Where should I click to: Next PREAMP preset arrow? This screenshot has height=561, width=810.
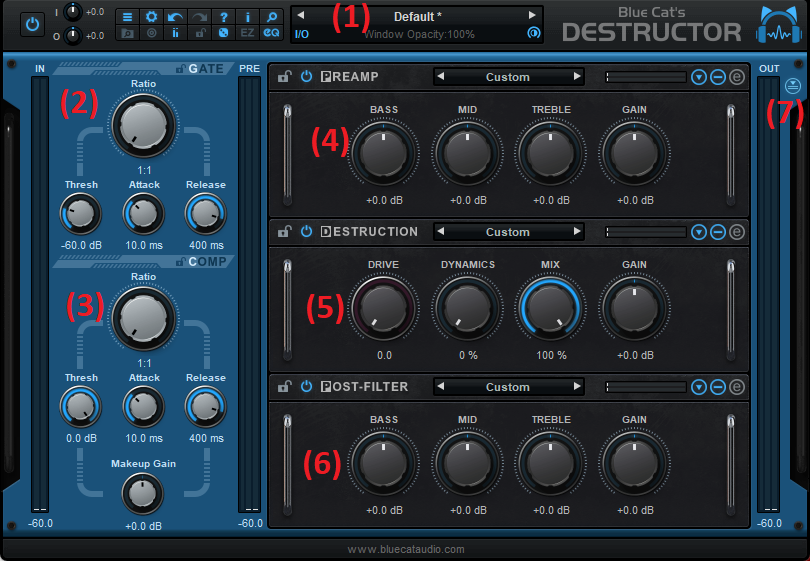(x=577, y=76)
